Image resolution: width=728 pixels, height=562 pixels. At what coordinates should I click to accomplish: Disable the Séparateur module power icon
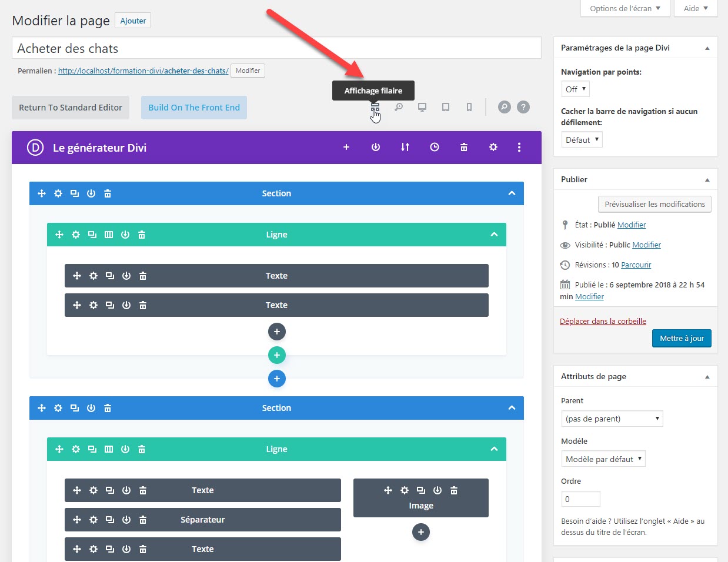(x=126, y=520)
